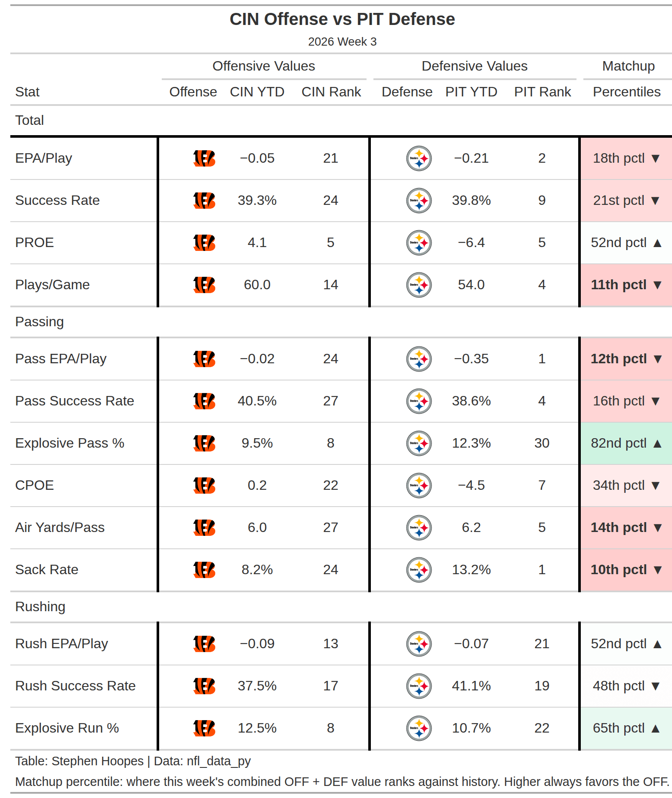Click down arrow beside 18th pctl
This screenshot has height=798, width=672.
click(x=656, y=158)
